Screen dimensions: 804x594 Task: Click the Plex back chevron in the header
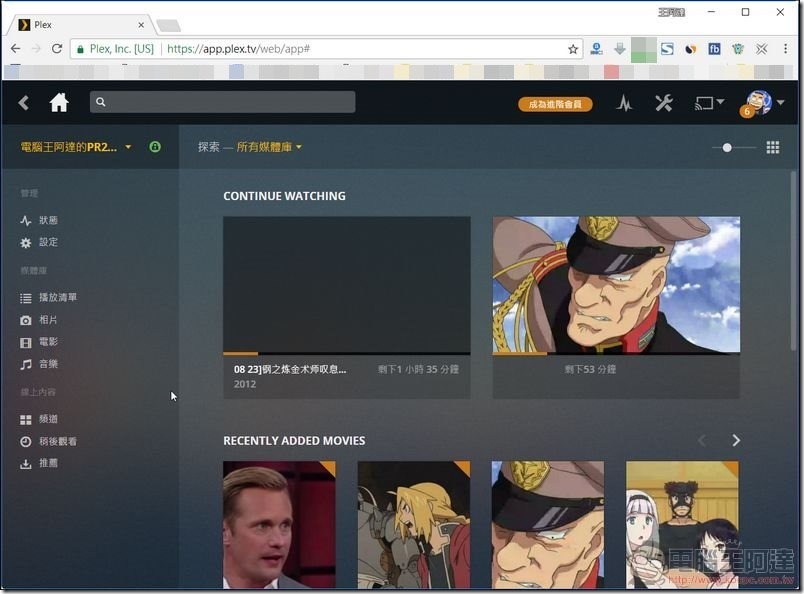(x=23, y=103)
